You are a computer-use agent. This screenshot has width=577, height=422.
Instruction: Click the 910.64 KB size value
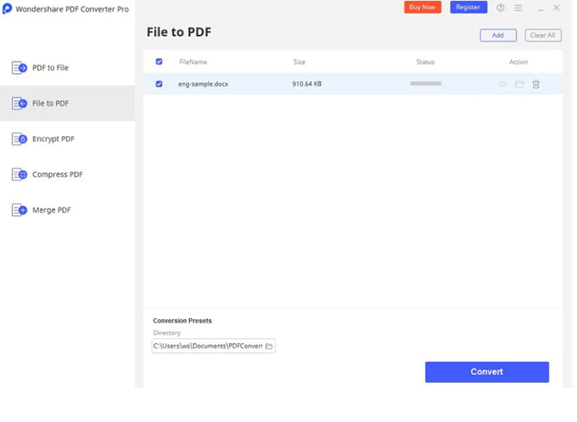point(307,84)
